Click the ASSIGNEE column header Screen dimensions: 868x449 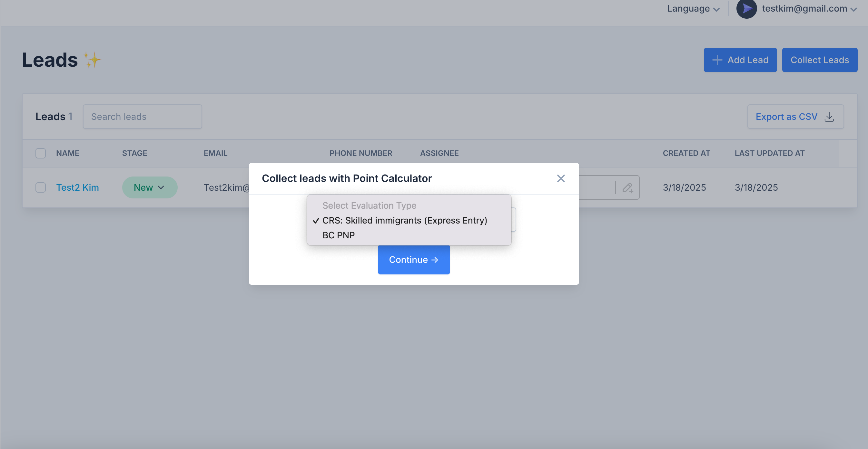(x=439, y=153)
